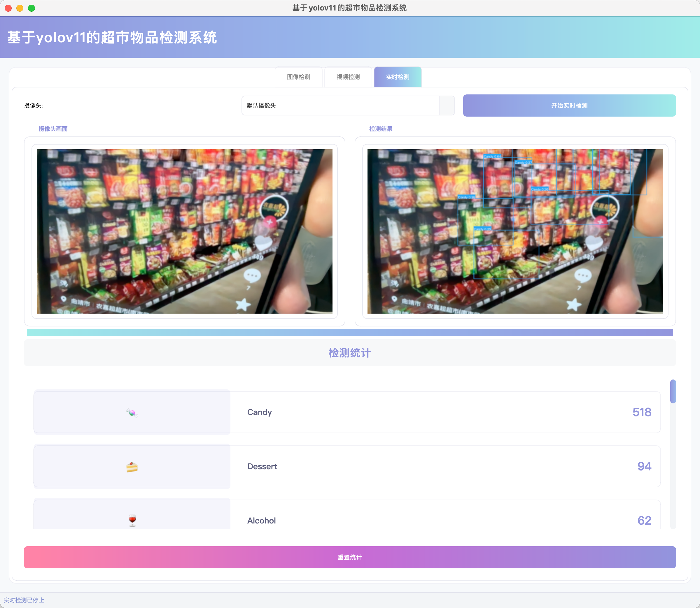Click the red close window button
The height and width of the screenshot is (608, 700).
[x=8, y=8]
